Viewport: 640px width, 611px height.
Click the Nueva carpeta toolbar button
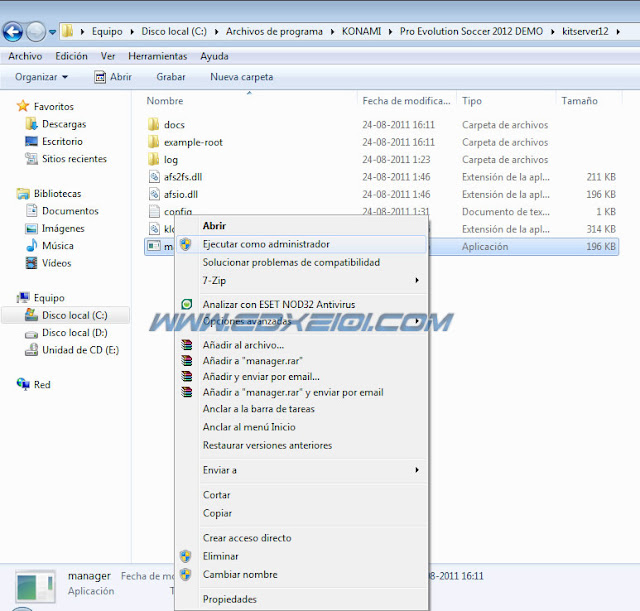(242, 77)
